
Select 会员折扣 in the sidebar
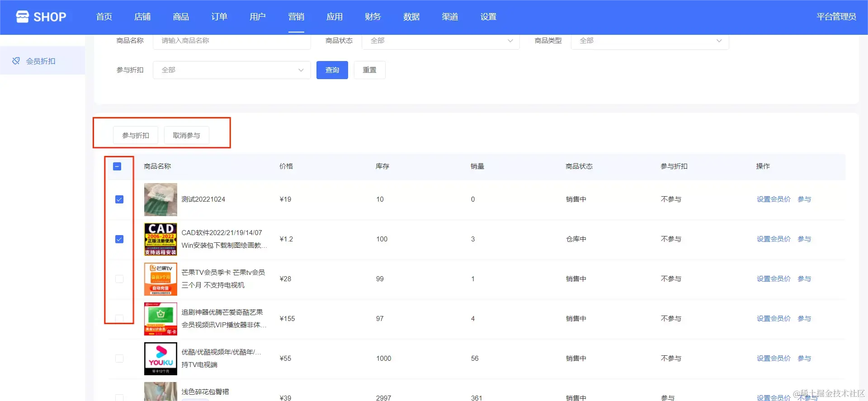(x=42, y=61)
